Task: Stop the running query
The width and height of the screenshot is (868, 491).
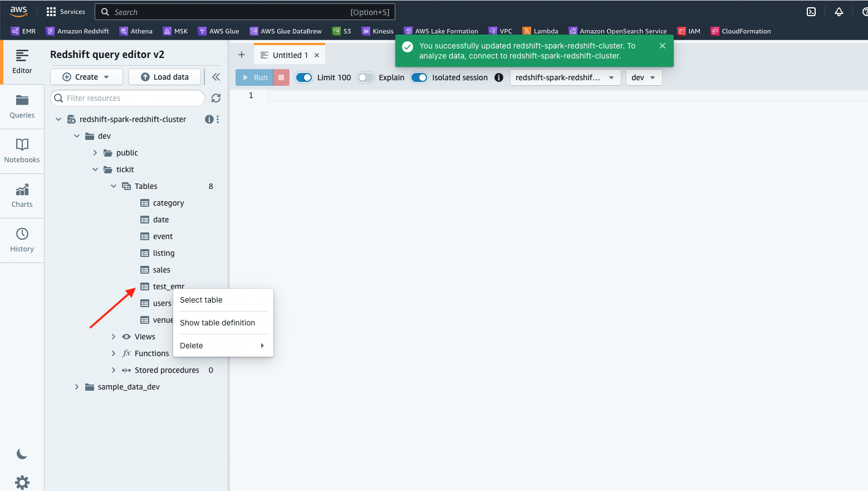Action: (281, 77)
